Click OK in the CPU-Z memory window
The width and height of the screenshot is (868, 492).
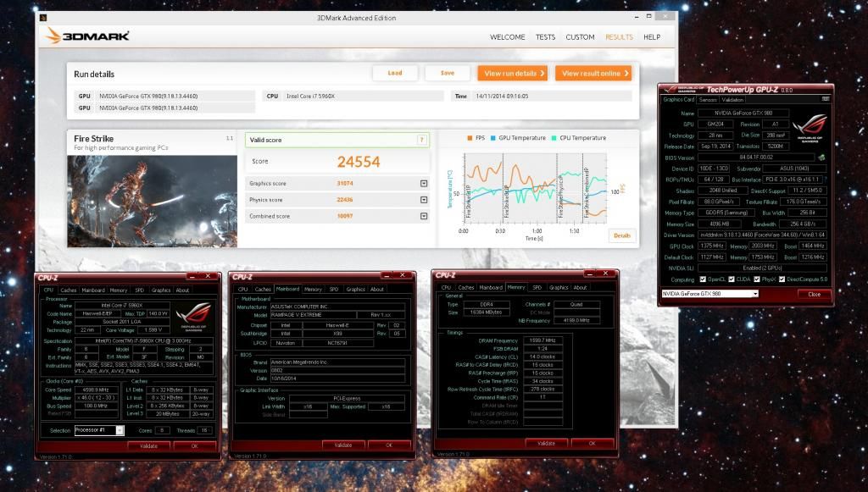pos(592,444)
